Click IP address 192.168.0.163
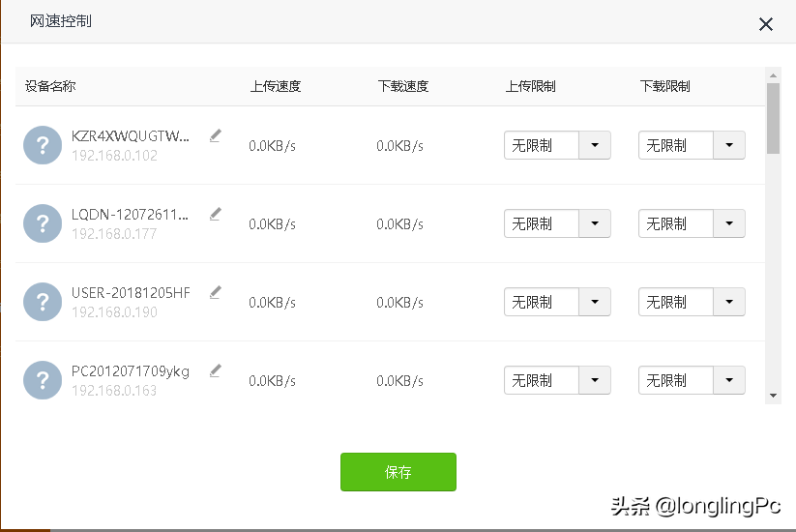 tap(114, 391)
